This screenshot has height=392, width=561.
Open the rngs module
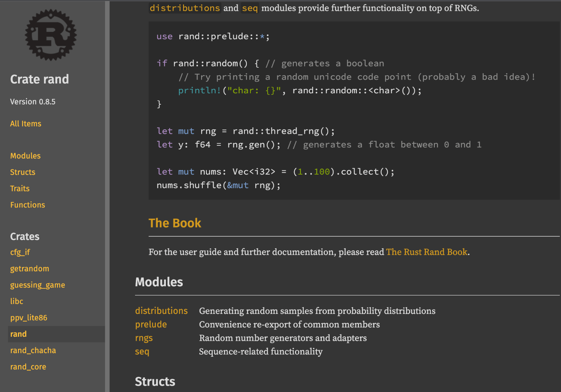point(144,338)
